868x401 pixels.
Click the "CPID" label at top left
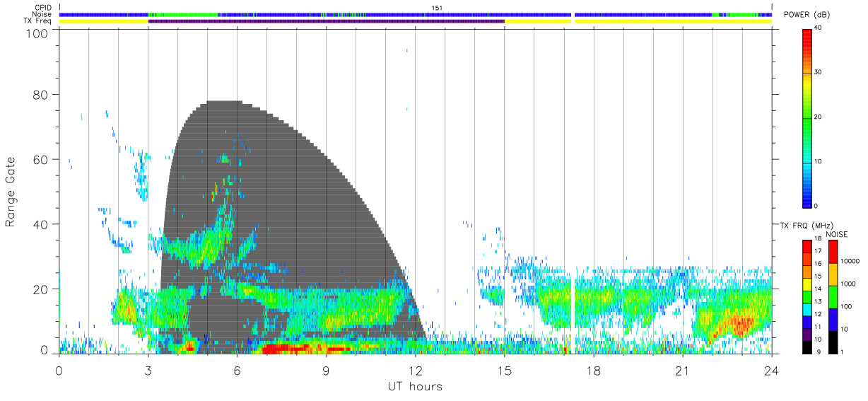click(x=43, y=8)
